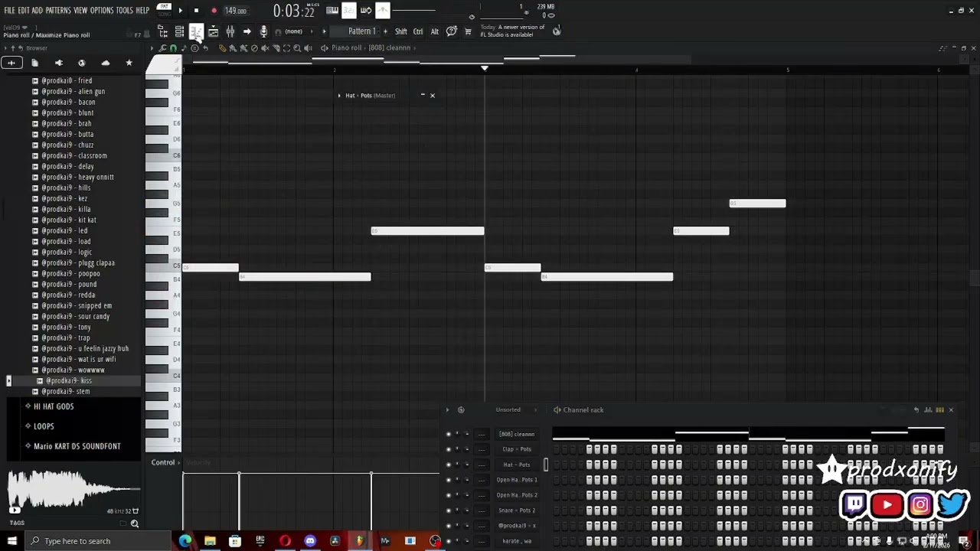This screenshot has height=551, width=980.
Task: Open the Channel rack graph editor icon
Action: pyautogui.click(x=928, y=410)
